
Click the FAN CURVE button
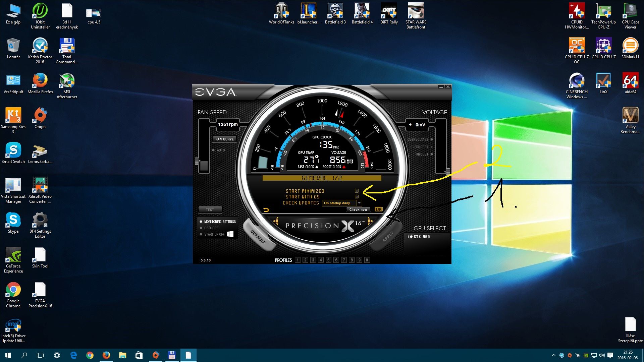[225, 139]
